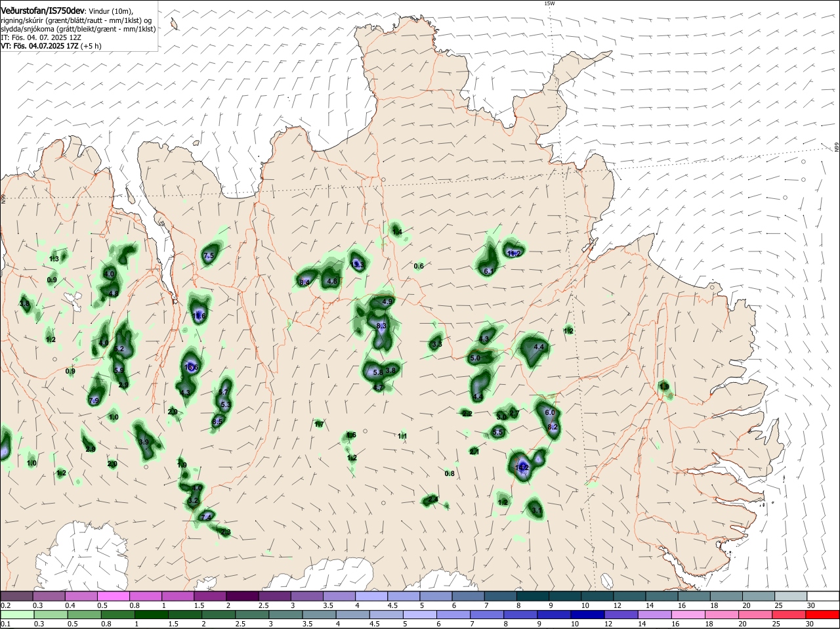Screen dimensions: 840x629
Task: Click the 1.1 precipitation value
Action: [x=402, y=436]
